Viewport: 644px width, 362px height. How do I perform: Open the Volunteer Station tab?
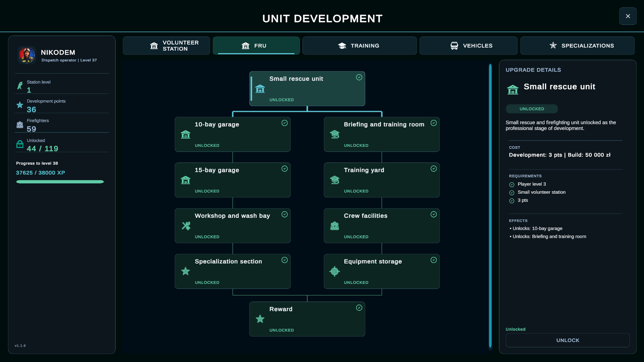[166, 46]
